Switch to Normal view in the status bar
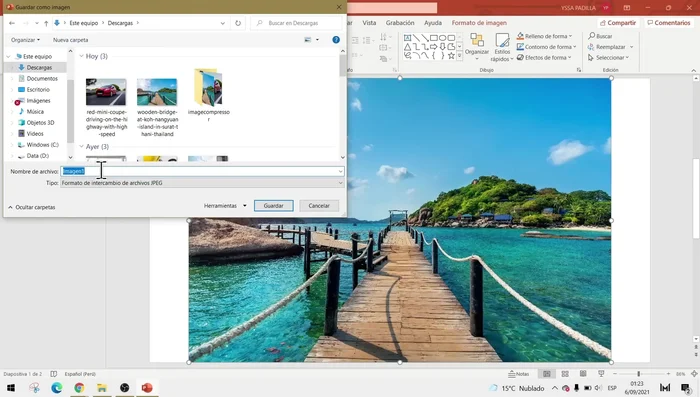This screenshot has height=397, width=700. click(547, 374)
